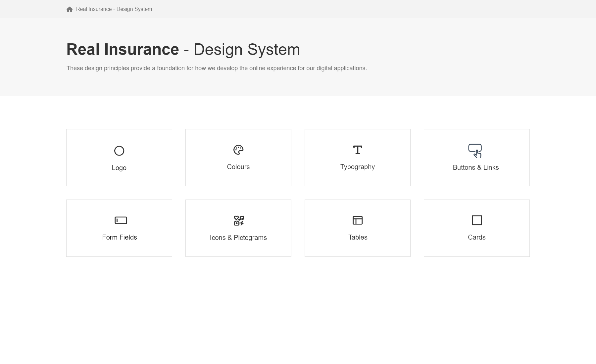This screenshot has width=596, height=364.
Task: Click the Real Insurance - Design System page heading
Action: click(x=183, y=49)
